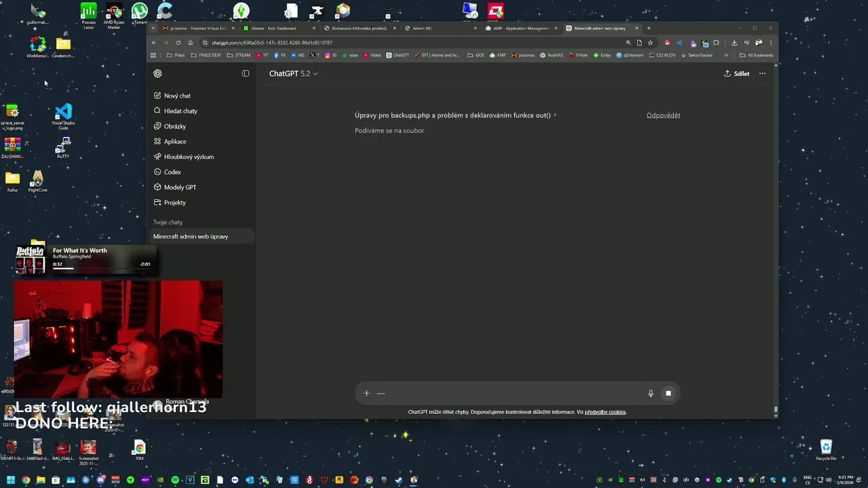Screen dimensions: 868x488
Task: Open All Bookmarks folder
Action: point(756,55)
